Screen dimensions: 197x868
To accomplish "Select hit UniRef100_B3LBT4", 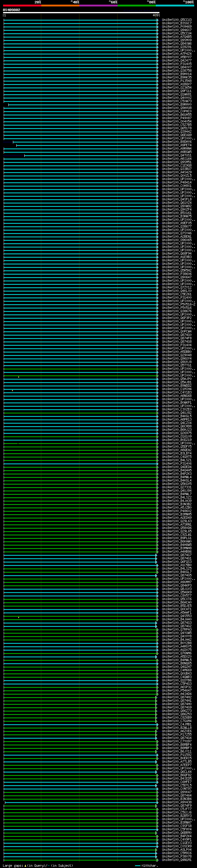I will pos(176,453).
